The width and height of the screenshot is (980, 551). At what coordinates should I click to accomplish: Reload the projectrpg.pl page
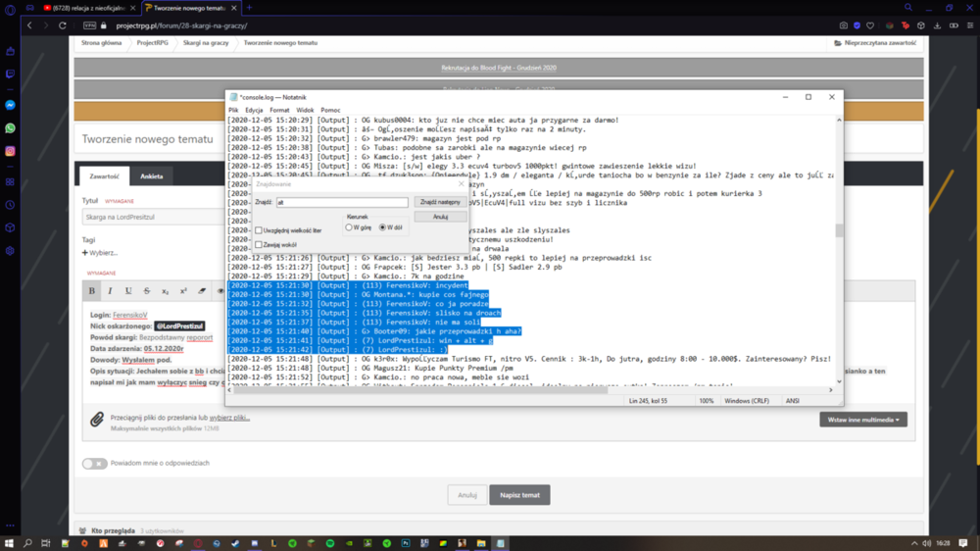[x=63, y=25]
